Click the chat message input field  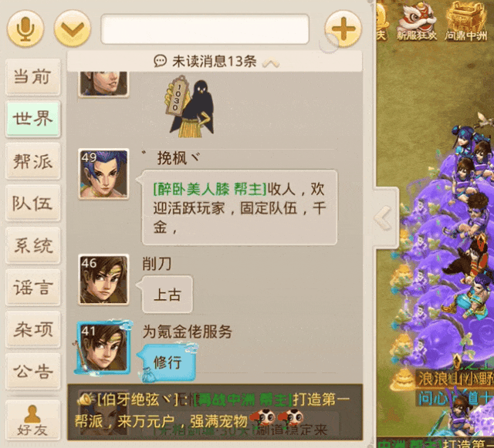point(205,29)
